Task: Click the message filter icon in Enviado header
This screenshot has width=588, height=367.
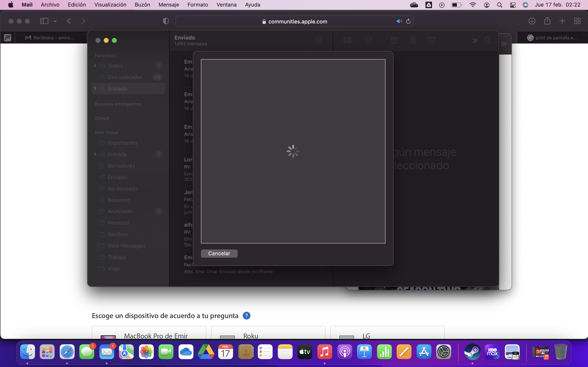Action: 318,40
